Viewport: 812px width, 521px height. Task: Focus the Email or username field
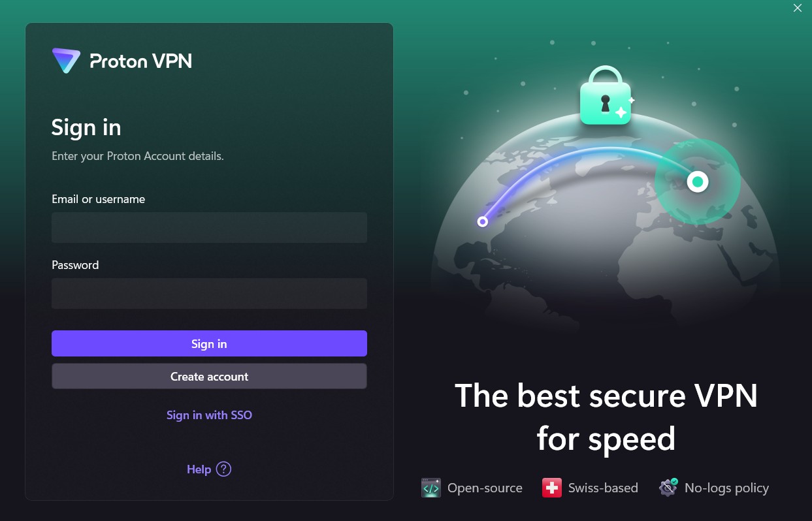[209, 227]
